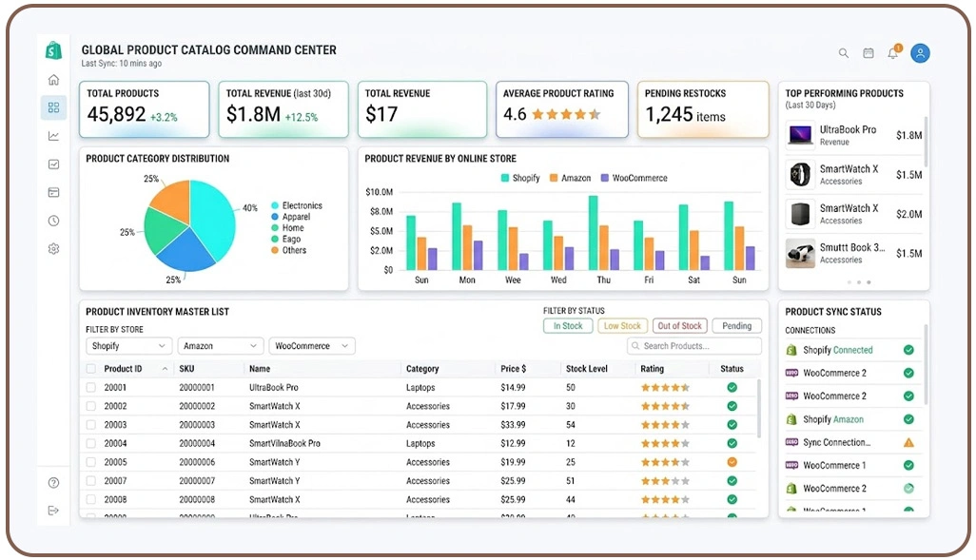Open the Amazon store filter dropdown
Screen dimensions: 976x560
click(221, 346)
